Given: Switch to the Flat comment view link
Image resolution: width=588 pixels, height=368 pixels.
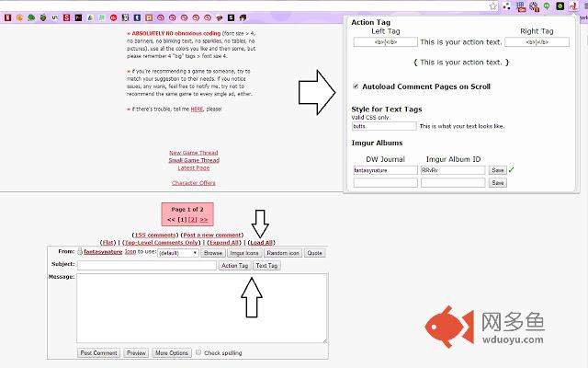Looking at the screenshot, I should click(108, 243).
